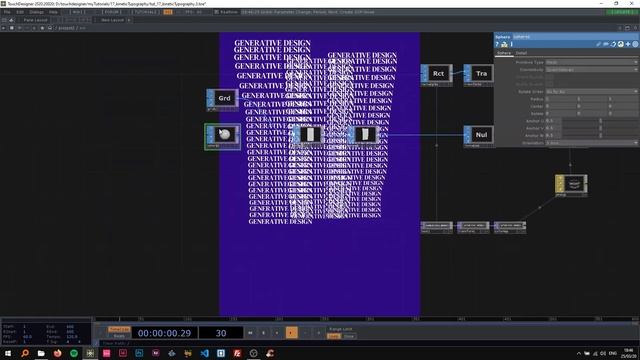Click the timecode 00:00:00.29 field

(164, 333)
